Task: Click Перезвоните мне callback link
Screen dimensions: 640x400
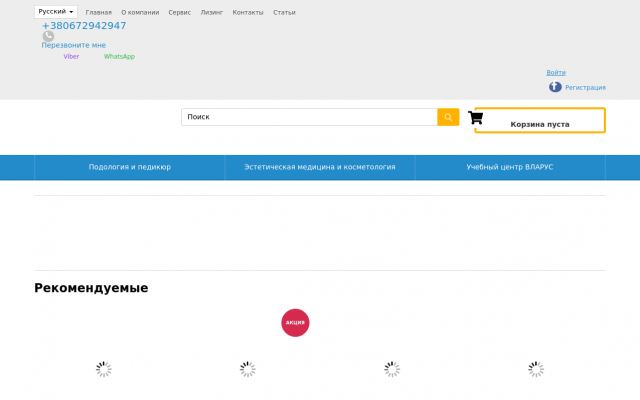Action: click(73, 45)
